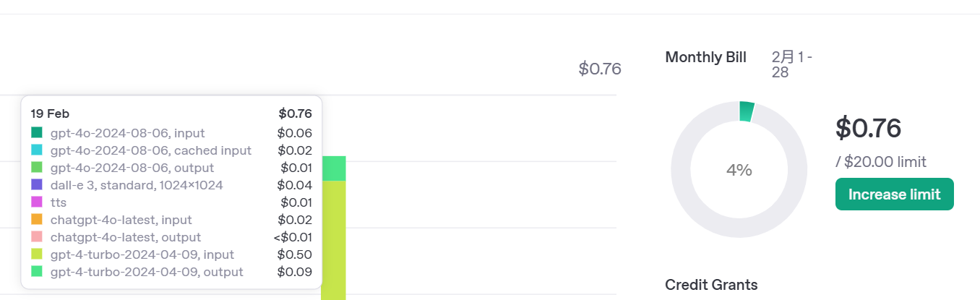
Task: Click the dall-e 3, standard, 1024×1024 entry
Action: [x=171, y=185]
